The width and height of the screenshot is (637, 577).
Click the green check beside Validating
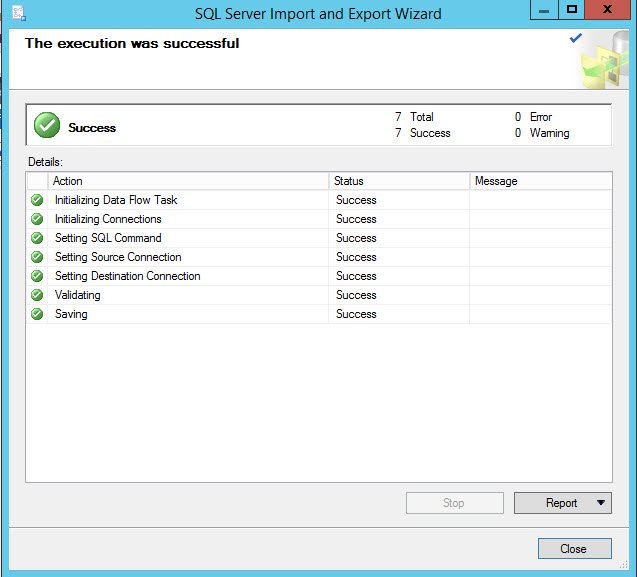click(37, 295)
